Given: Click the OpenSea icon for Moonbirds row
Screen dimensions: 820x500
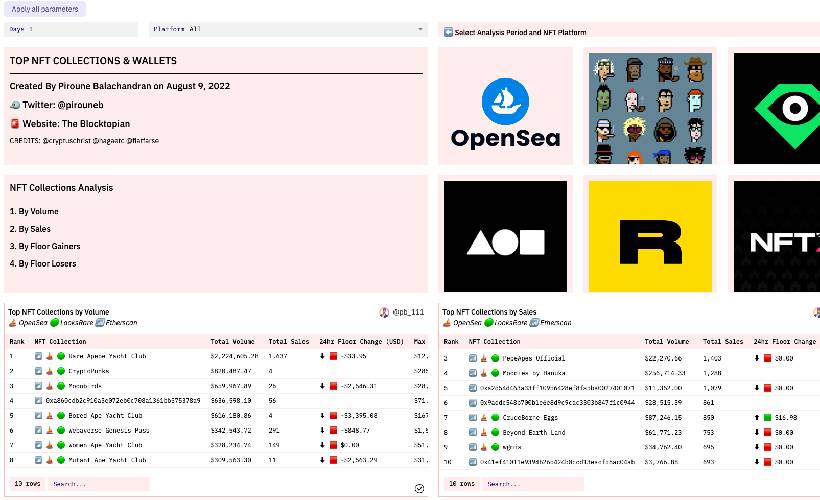Looking at the screenshot, I should click(x=49, y=386).
